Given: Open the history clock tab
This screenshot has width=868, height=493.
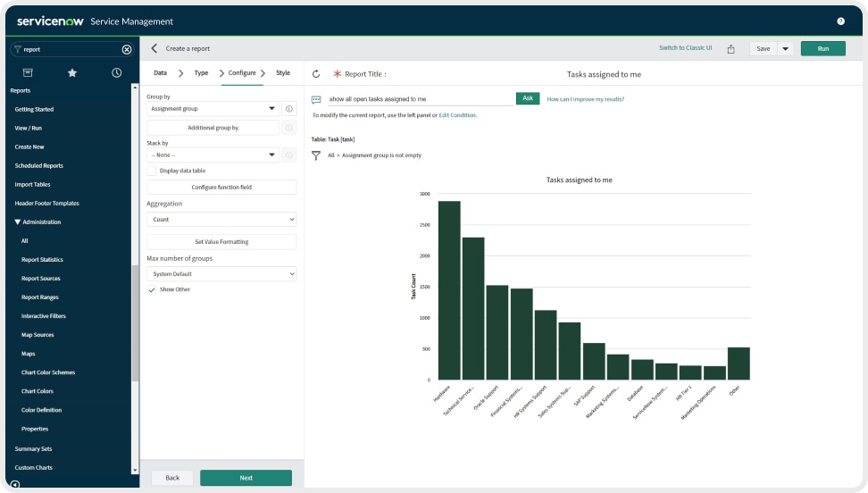Looking at the screenshot, I should [117, 72].
